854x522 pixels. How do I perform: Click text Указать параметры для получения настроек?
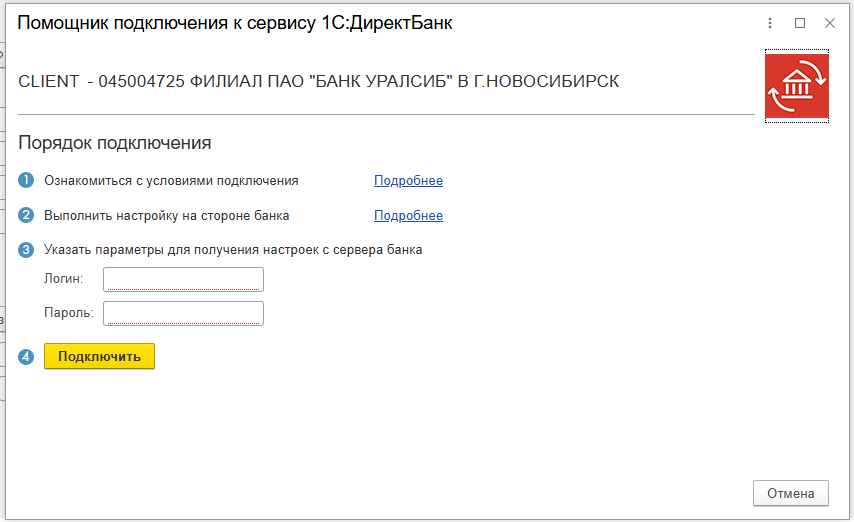[x=233, y=250]
